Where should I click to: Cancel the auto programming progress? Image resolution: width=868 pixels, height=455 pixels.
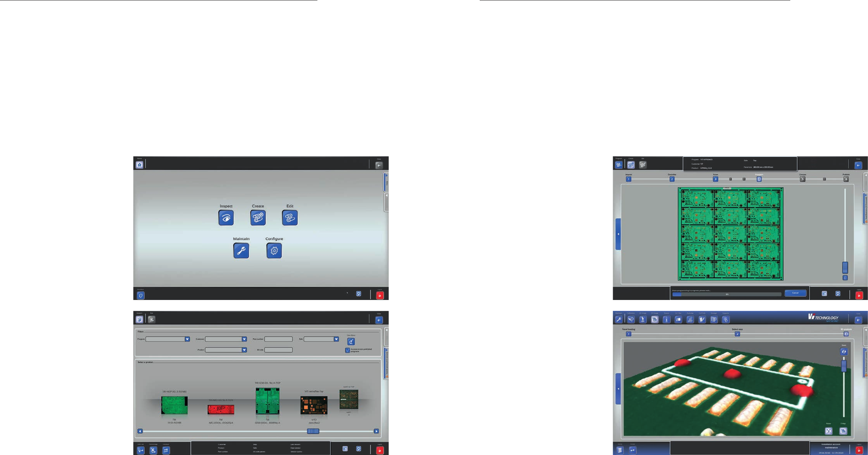click(795, 293)
